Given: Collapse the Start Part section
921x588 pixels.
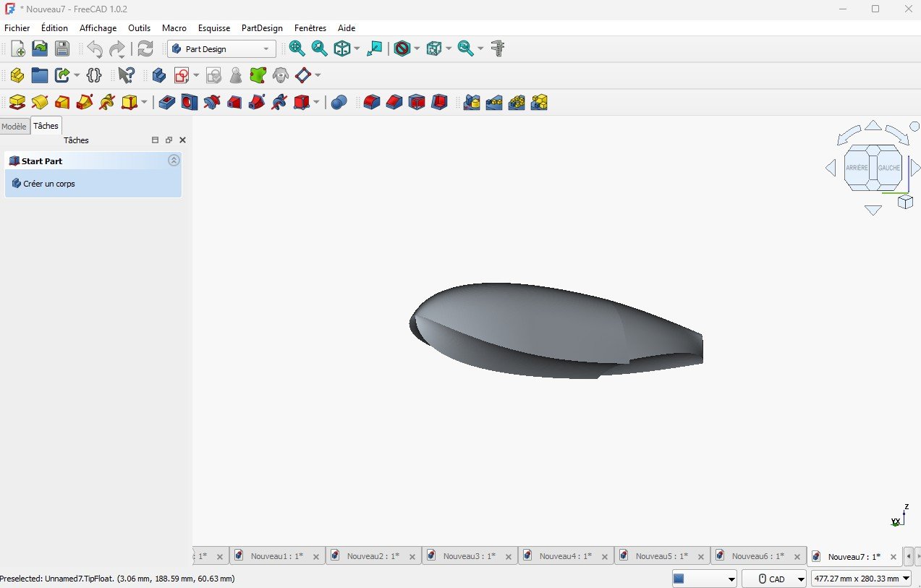Looking at the screenshot, I should pyautogui.click(x=174, y=161).
